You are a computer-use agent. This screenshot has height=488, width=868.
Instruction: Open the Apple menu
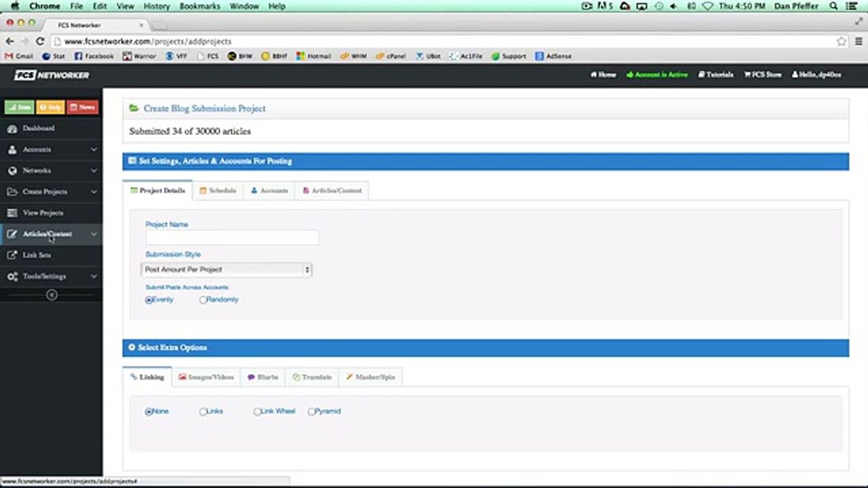coord(14,6)
